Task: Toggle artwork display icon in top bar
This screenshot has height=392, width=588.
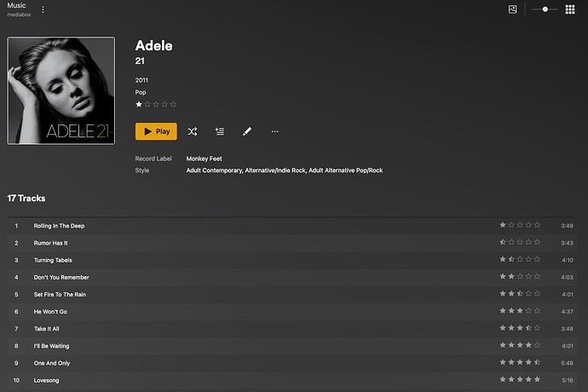Action: (512, 9)
